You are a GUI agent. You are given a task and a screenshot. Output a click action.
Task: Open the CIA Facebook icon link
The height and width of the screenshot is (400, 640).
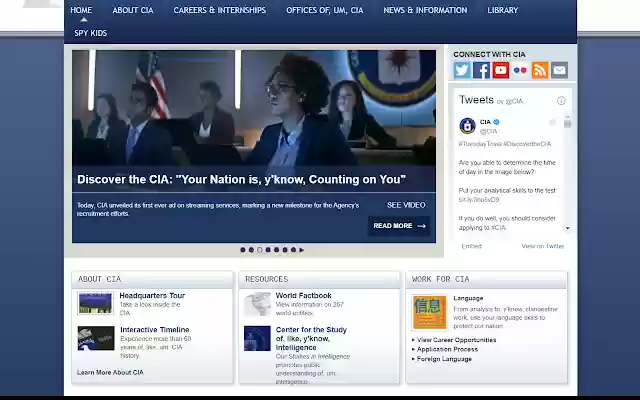coord(481,70)
